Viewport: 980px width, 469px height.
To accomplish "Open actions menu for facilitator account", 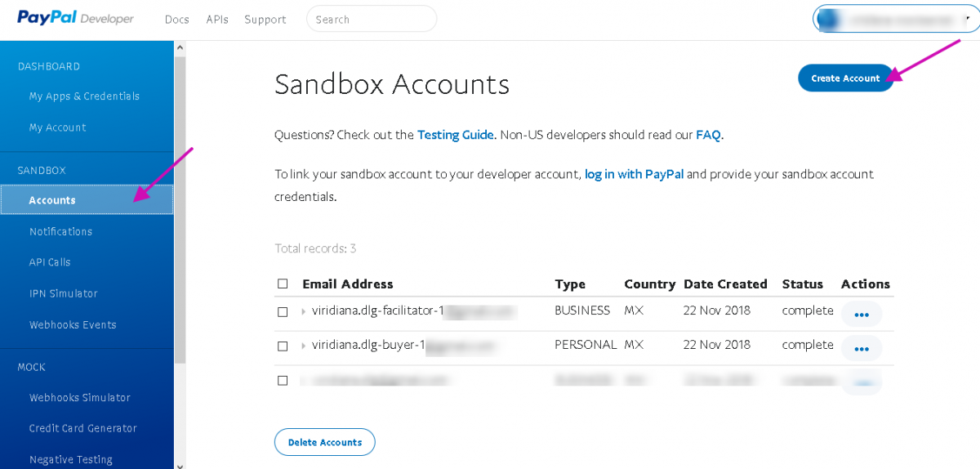I will point(861,314).
